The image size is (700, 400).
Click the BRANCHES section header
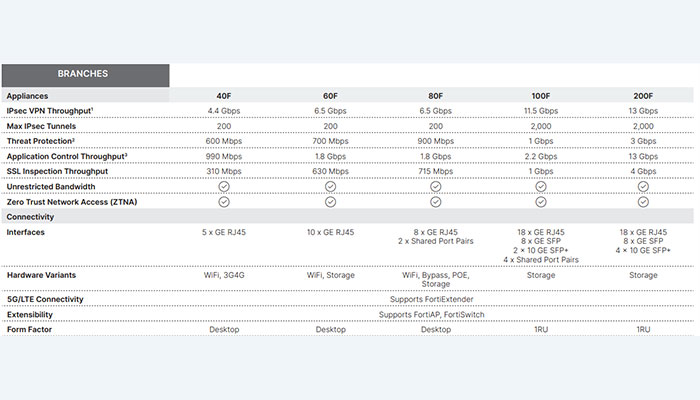[x=85, y=74]
